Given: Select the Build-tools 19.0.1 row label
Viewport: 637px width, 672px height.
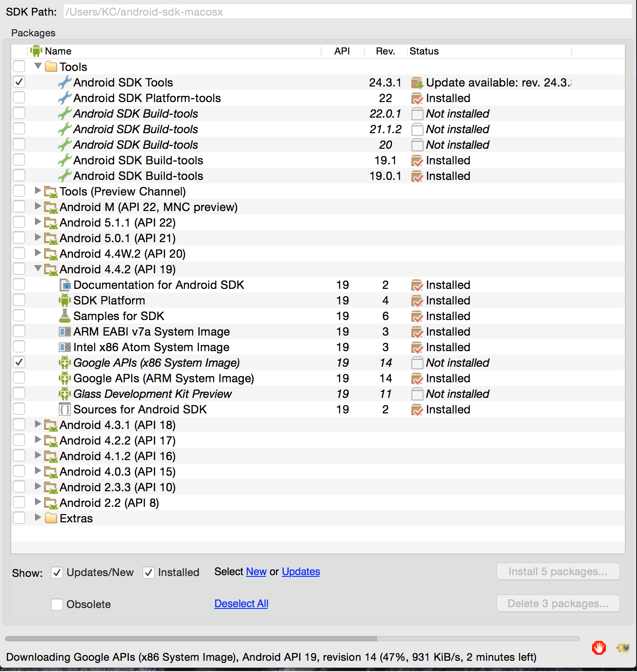Looking at the screenshot, I should click(x=138, y=176).
